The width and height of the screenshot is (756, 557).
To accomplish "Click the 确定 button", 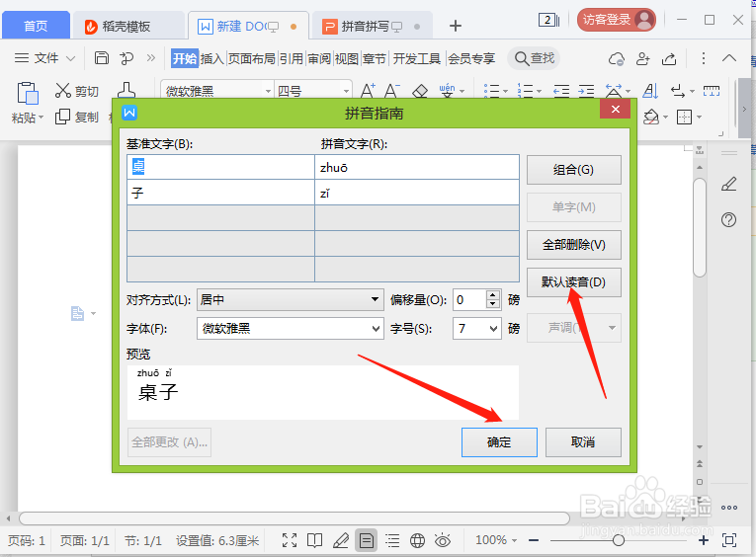I will pyautogui.click(x=499, y=441).
